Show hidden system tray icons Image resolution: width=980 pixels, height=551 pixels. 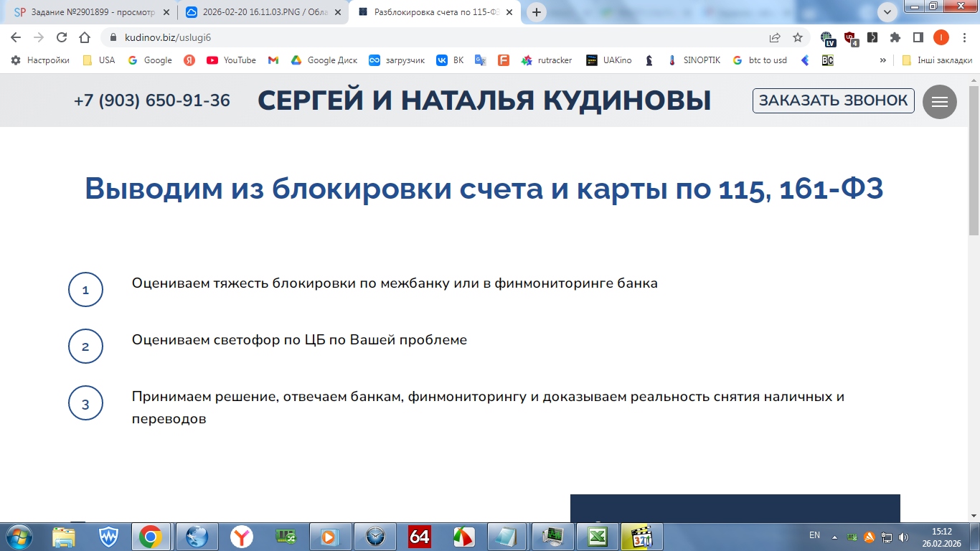click(x=834, y=537)
